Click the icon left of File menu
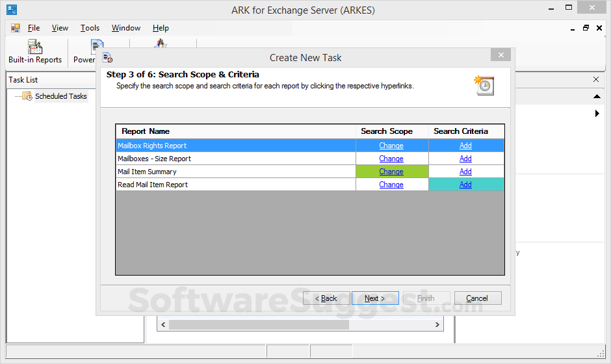This screenshot has width=611, height=364. (16, 28)
